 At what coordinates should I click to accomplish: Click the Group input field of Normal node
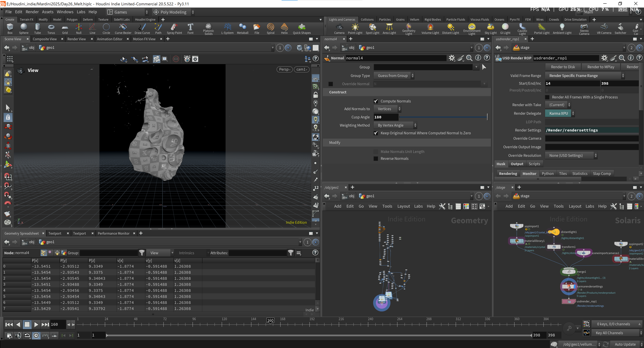point(423,67)
